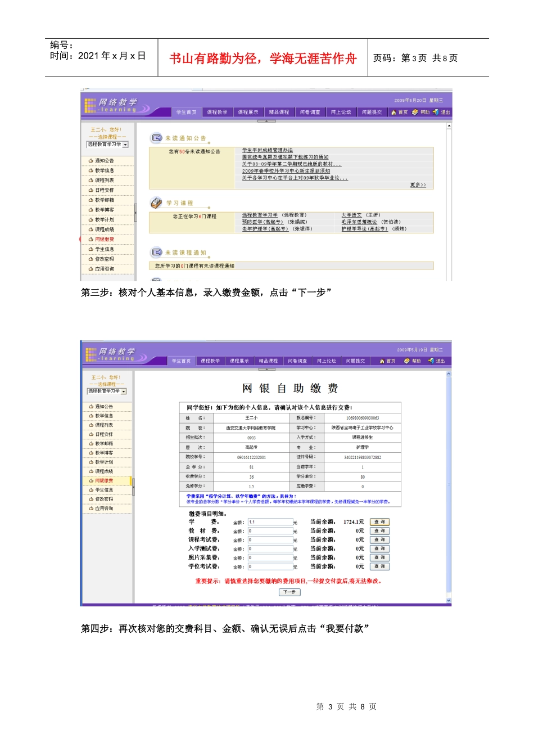Open course link 毛泽东思想概论
Image resolution: width=534 pixels, height=756 pixels.
359,222
